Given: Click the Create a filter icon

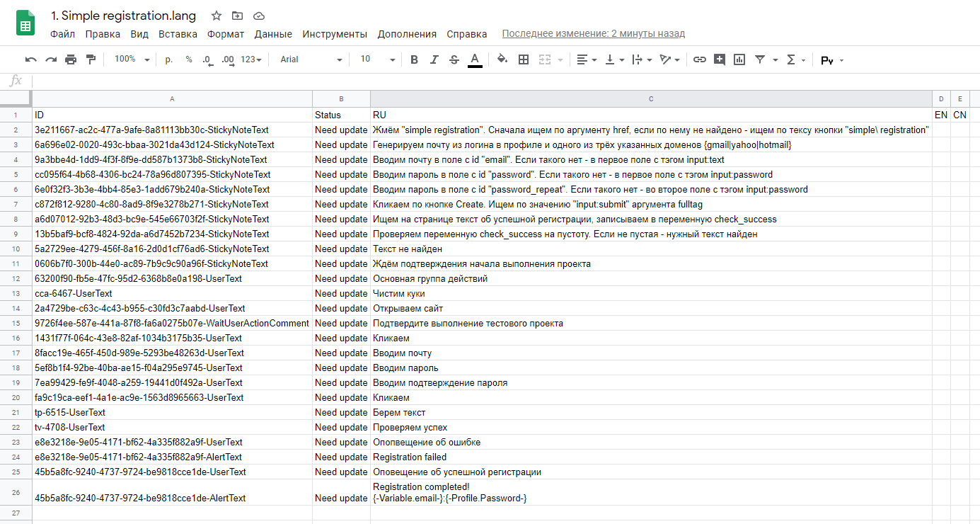Looking at the screenshot, I should click(760, 59).
